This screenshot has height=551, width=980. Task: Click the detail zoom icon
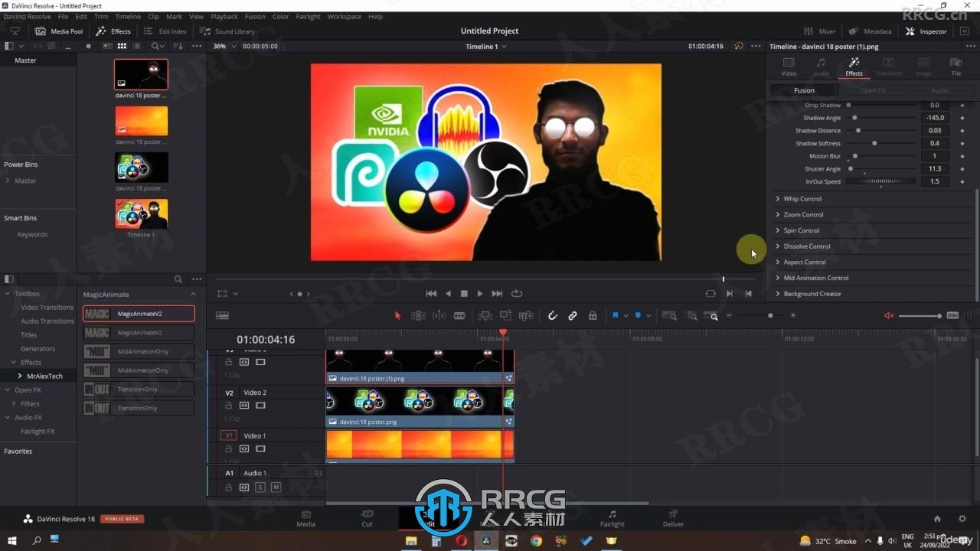point(691,315)
